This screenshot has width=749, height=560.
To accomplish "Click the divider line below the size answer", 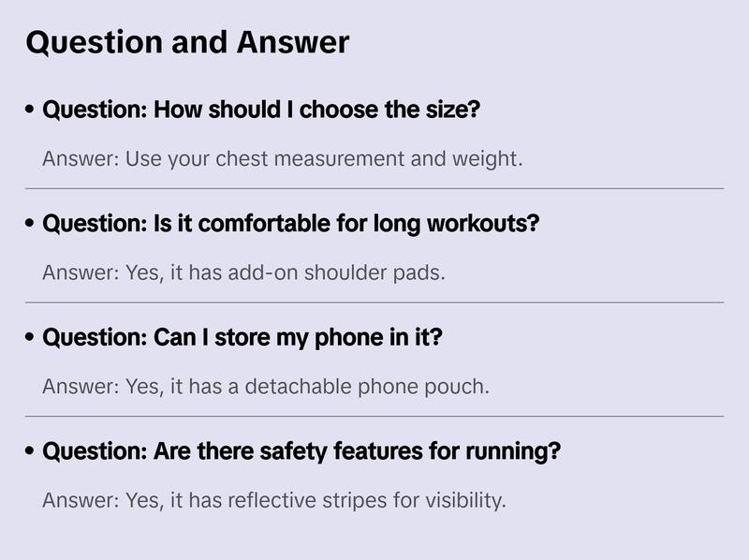I will (374, 188).
